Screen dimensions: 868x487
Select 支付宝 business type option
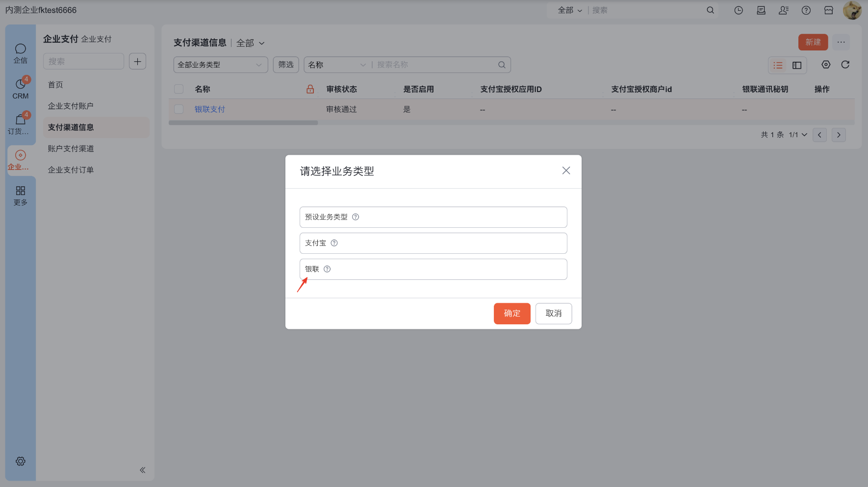[433, 243]
